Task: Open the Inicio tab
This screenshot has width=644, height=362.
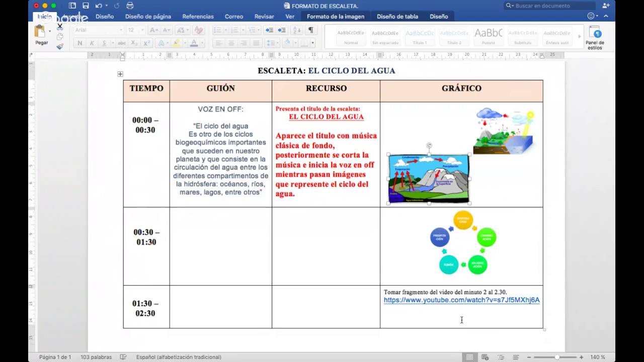Action: pyautogui.click(x=44, y=17)
